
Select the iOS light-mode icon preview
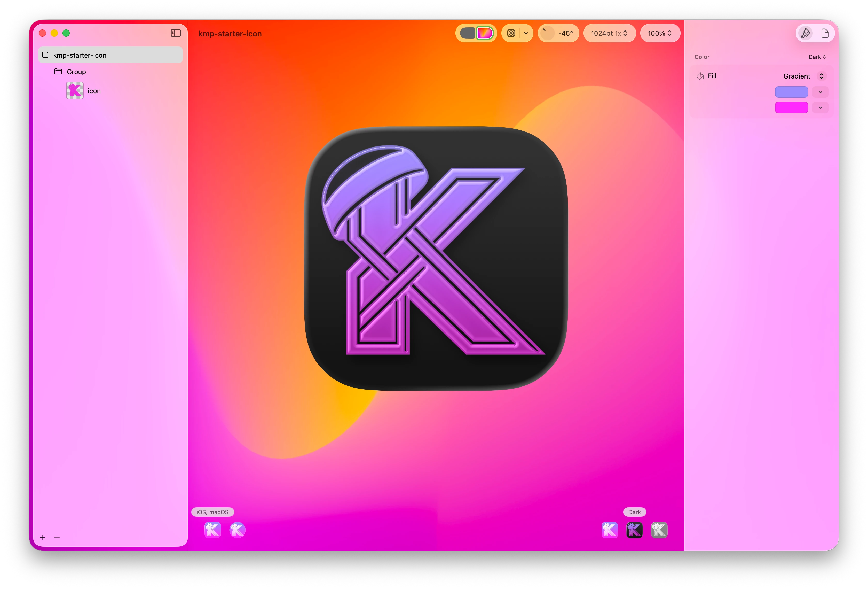click(x=212, y=530)
